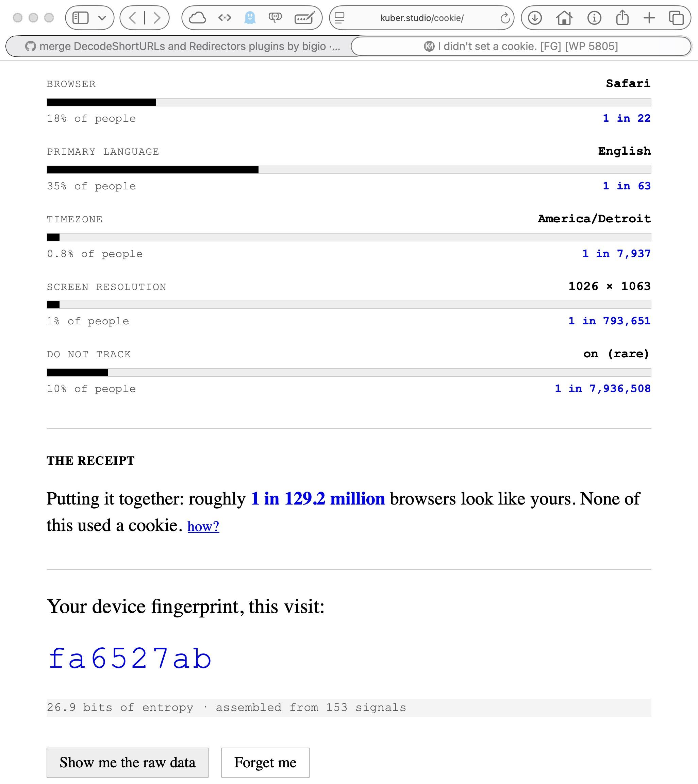Open a new tab with the plus icon
The image size is (698, 784).
pos(649,18)
